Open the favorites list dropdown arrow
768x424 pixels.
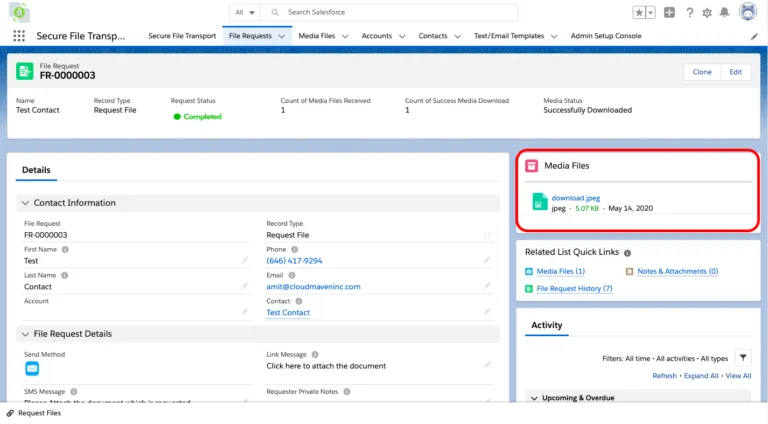tap(651, 13)
